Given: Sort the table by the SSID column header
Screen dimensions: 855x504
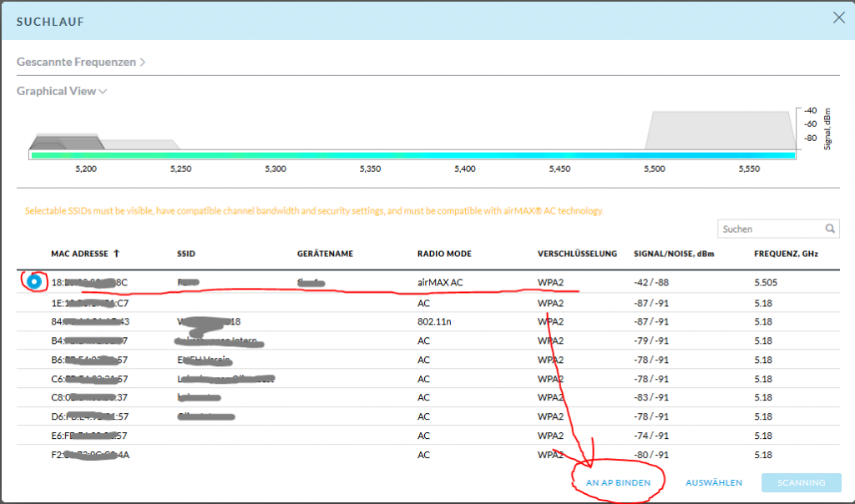Looking at the screenshot, I should pos(186,254).
